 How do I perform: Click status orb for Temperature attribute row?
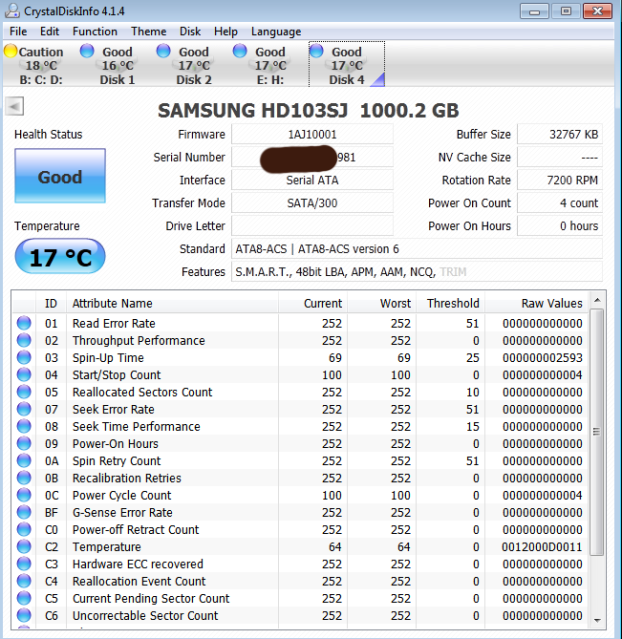pos(24,546)
